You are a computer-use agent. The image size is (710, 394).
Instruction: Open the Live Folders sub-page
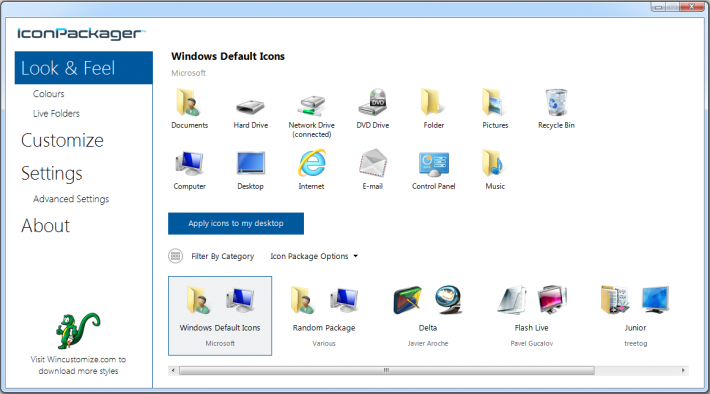point(56,113)
